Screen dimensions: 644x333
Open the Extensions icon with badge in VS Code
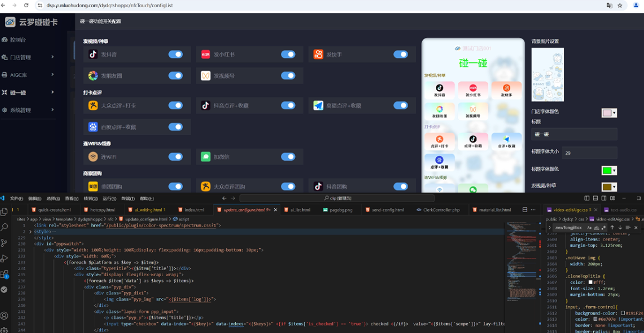tap(4, 274)
